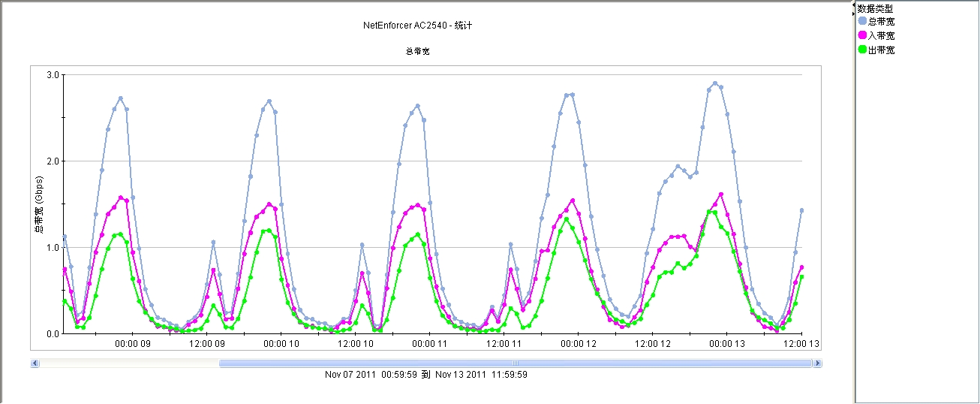Viewport: 980px width, 404px height.
Task: Expand chart using right-pointing splitter arrow
Action: [x=853, y=13]
